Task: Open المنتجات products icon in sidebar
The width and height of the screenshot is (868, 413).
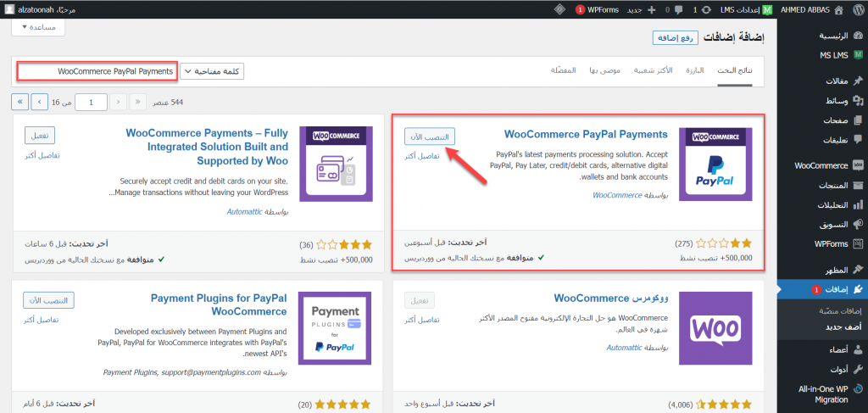Action: point(858,186)
